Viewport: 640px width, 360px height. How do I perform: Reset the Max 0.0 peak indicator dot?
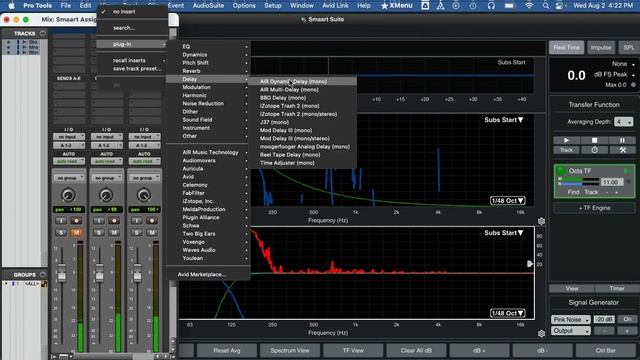633,85
